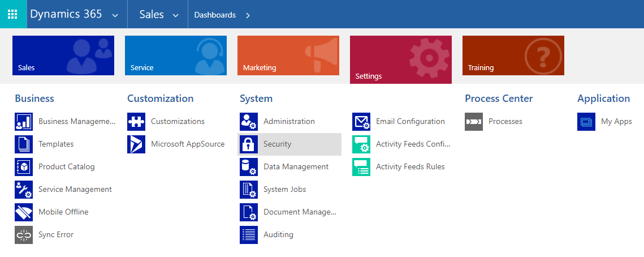Open the Training tile

click(513, 55)
